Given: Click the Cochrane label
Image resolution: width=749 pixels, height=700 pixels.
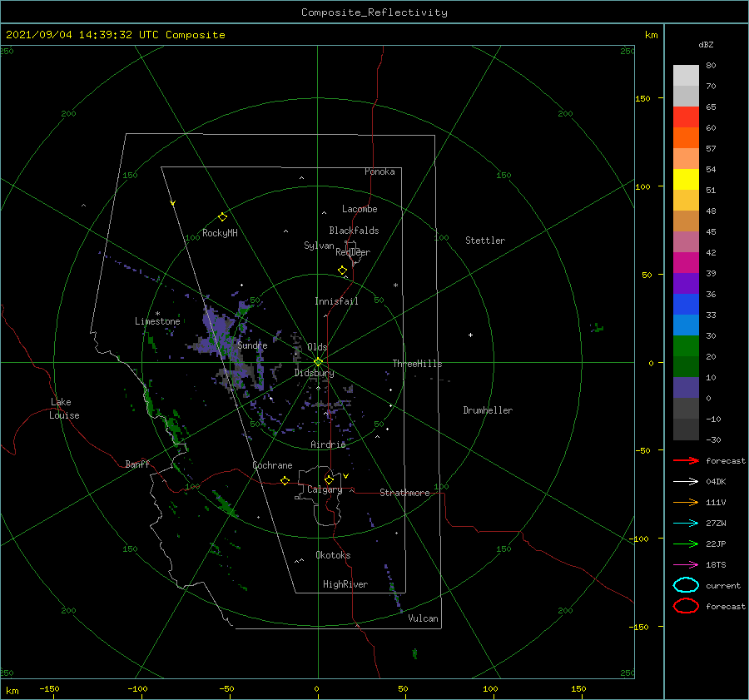Looking at the screenshot, I should coord(272,465).
